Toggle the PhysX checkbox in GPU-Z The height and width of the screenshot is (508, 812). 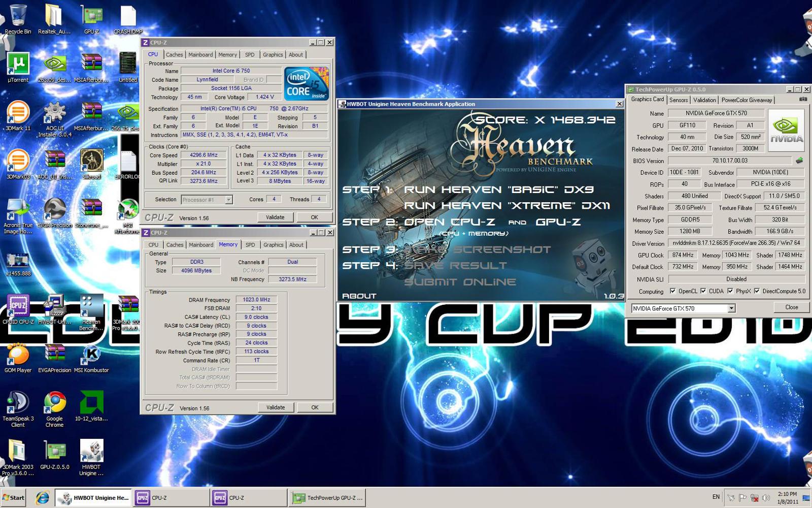click(730, 291)
